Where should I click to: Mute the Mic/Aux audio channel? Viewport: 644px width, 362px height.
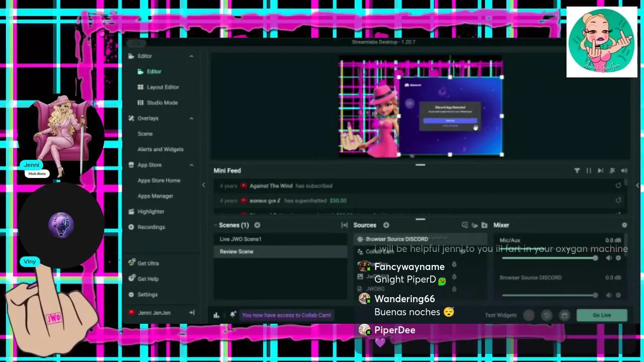tap(609, 258)
